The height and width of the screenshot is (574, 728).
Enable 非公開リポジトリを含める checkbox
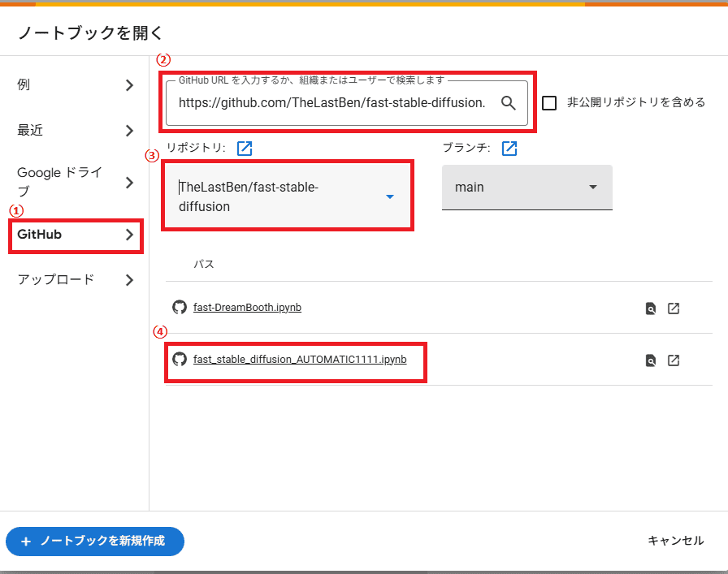549,103
